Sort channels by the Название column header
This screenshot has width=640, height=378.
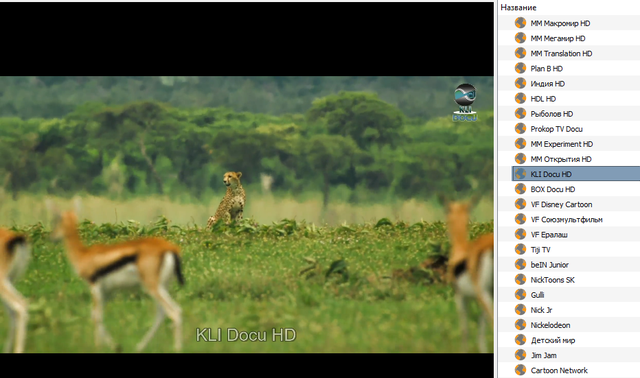(x=518, y=8)
